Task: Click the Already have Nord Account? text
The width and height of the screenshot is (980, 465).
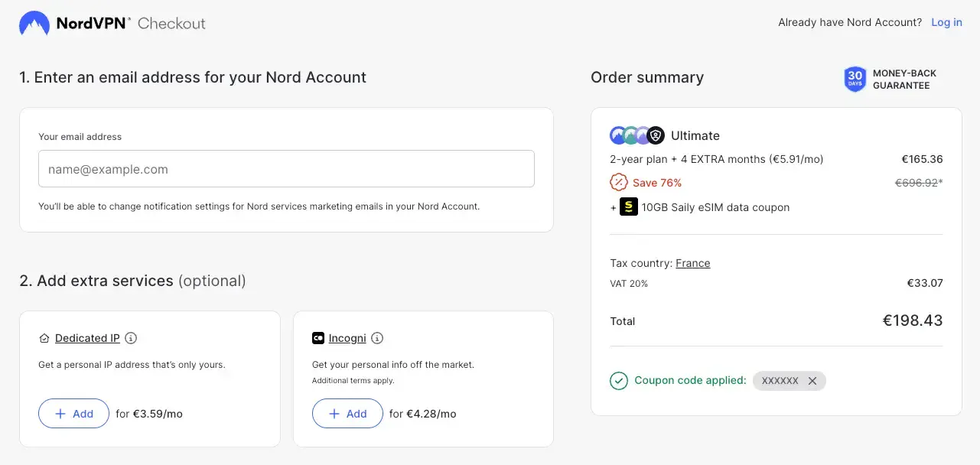Action: (850, 22)
